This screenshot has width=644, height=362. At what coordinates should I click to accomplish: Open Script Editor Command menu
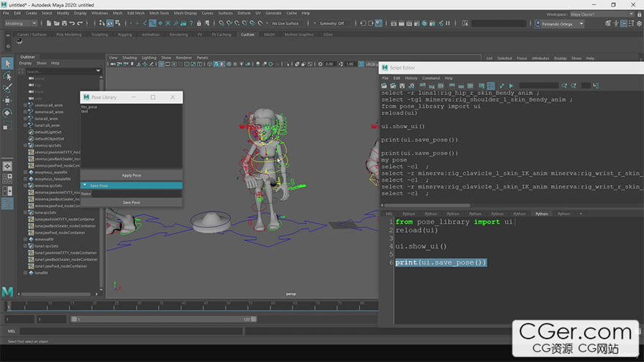[x=431, y=78]
